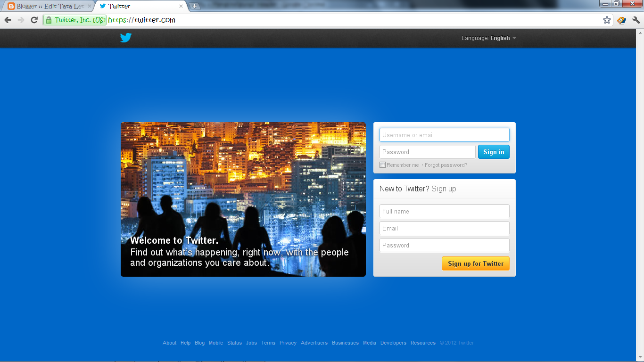Click the Sign up for Twitter button
Image resolution: width=644 pixels, height=362 pixels.
coord(476,263)
